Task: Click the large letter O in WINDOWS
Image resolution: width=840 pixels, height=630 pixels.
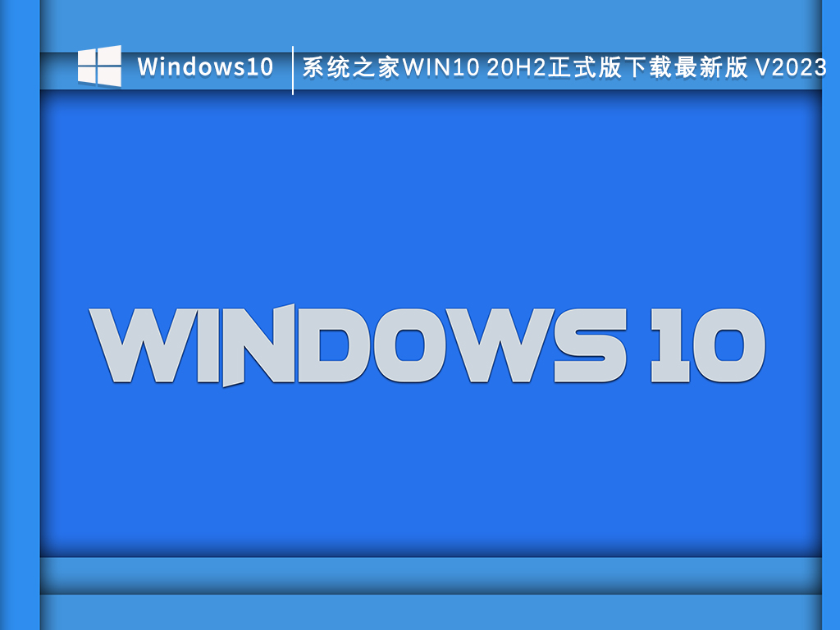Action: click(412, 345)
